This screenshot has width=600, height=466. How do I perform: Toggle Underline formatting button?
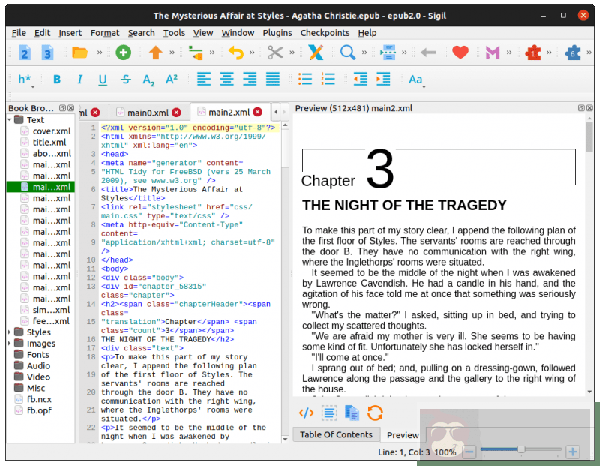click(x=102, y=79)
